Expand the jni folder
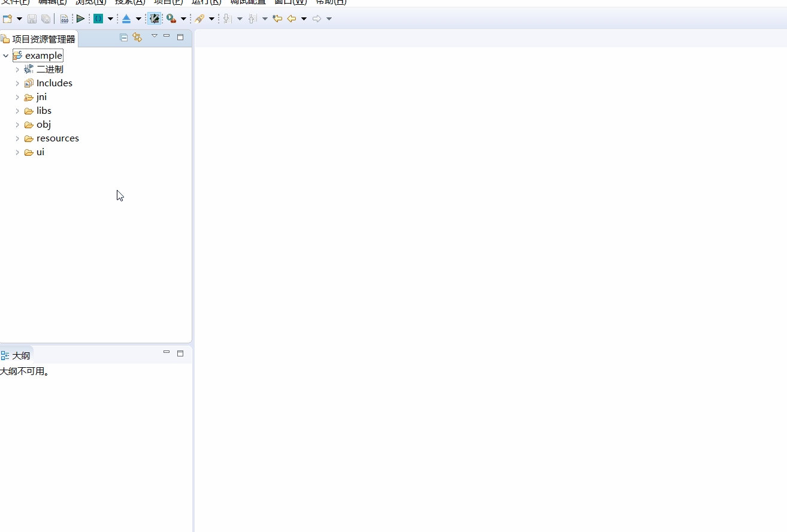Viewport: 787px width, 532px height. [17, 97]
